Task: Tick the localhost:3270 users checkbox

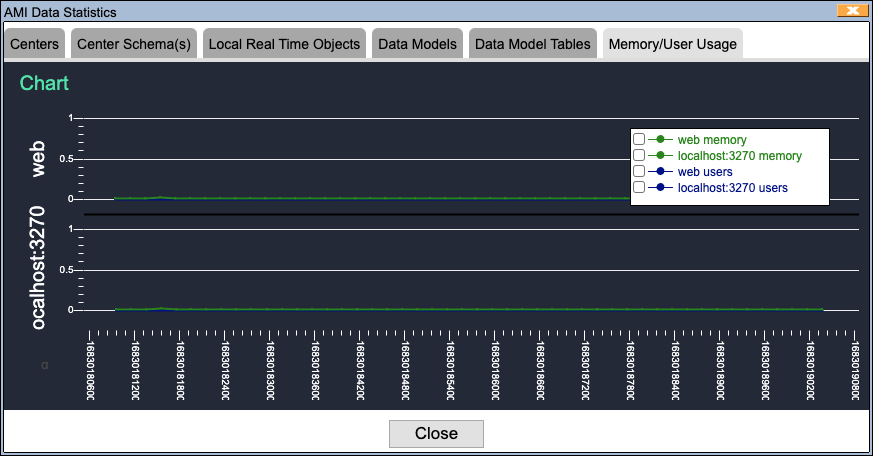Action: pos(639,188)
